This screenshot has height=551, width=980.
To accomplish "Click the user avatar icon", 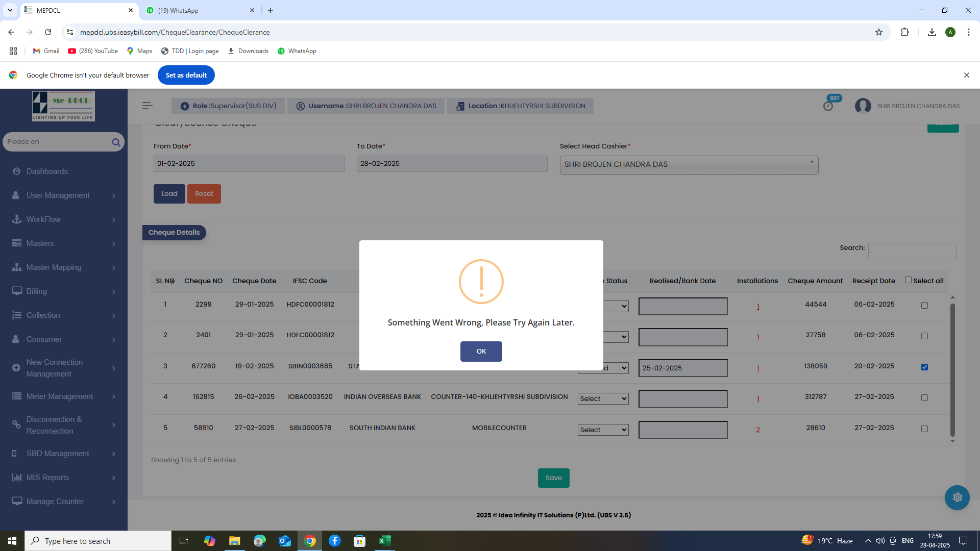I will click(863, 106).
